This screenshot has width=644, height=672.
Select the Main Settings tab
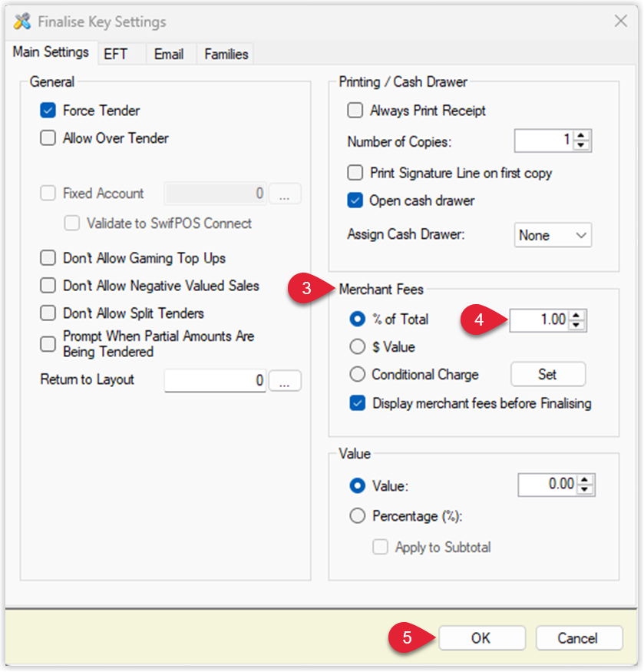point(51,52)
